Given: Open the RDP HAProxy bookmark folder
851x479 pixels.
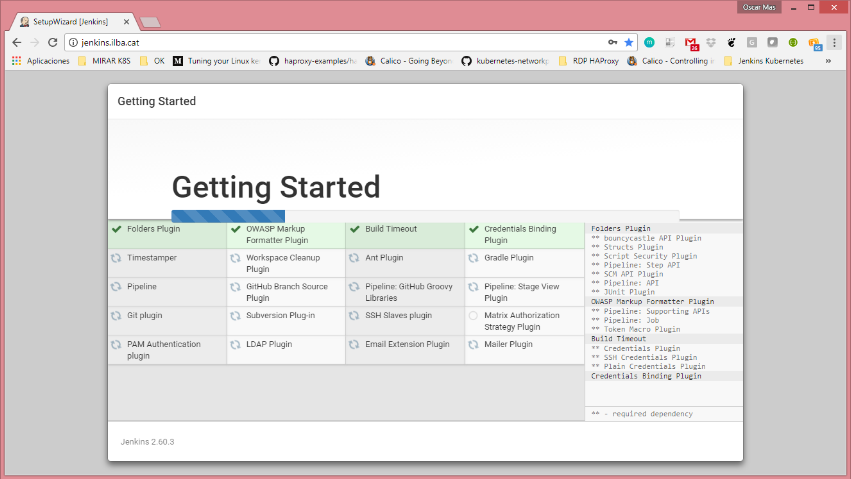Looking at the screenshot, I should [588, 61].
